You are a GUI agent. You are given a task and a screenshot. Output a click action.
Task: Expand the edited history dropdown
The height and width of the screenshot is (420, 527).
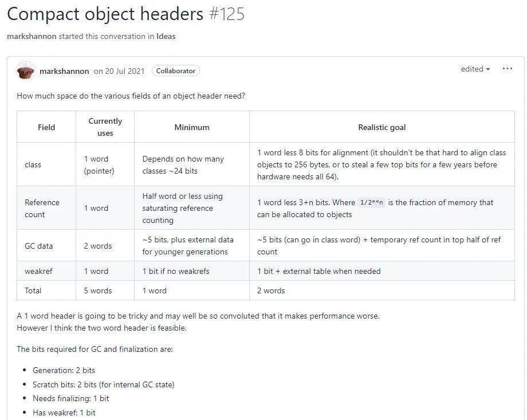(x=475, y=69)
